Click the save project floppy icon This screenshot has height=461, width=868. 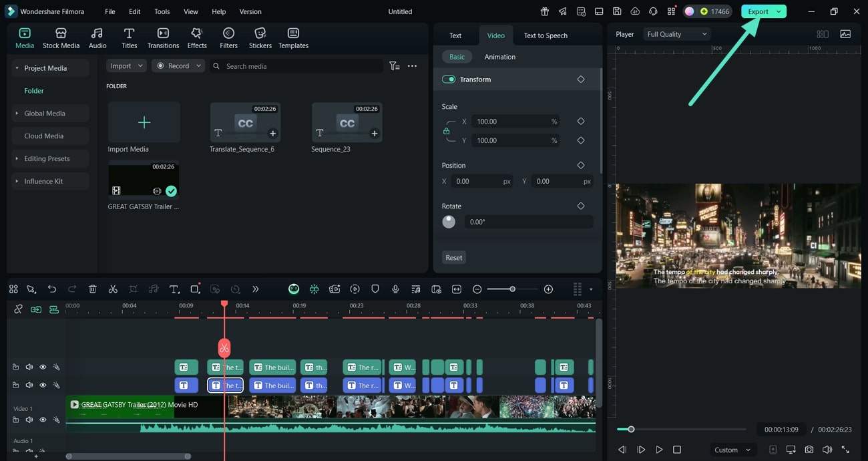(x=617, y=11)
